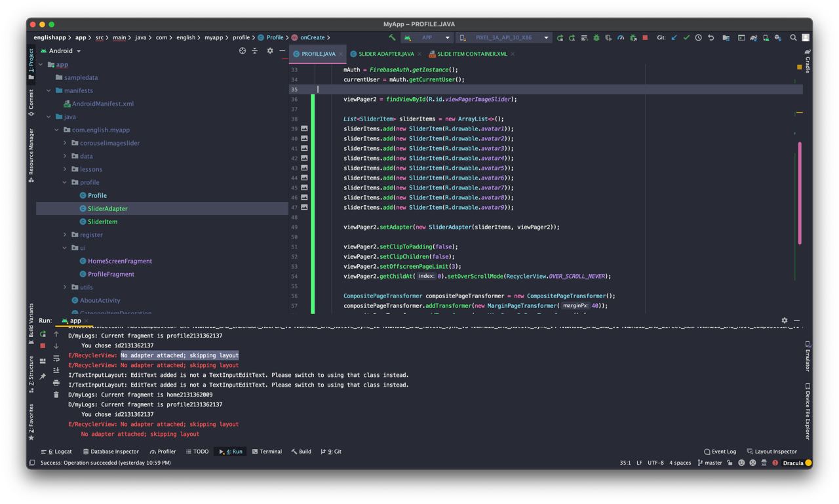Image resolution: width=839 pixels, height=504 pixels.
Task: Click the Make Project hammer icon
Action: click(x=392, y=38)
